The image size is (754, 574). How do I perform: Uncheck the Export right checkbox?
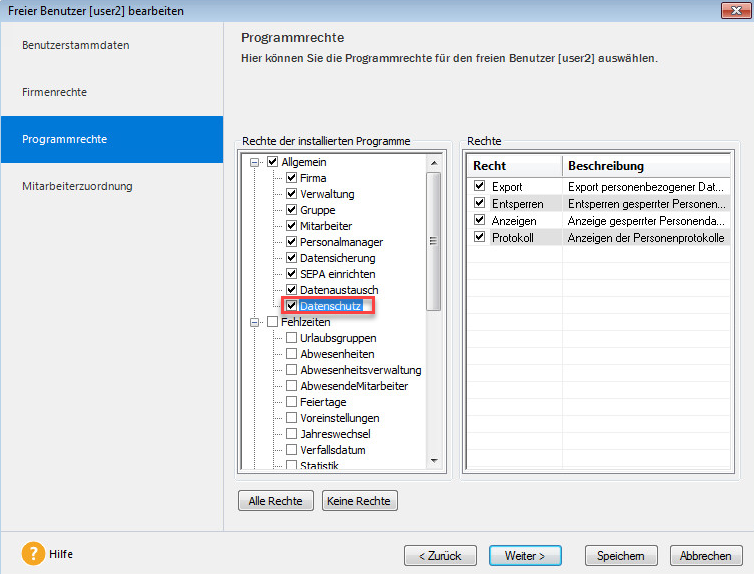[x=480, y=186]
